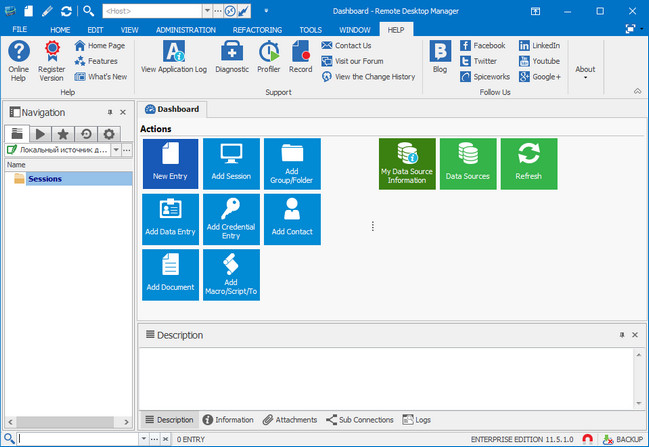Screen dimensions: 649x447
Task: Expand the data source selector dropdown
Action: (x=116, y=150)
